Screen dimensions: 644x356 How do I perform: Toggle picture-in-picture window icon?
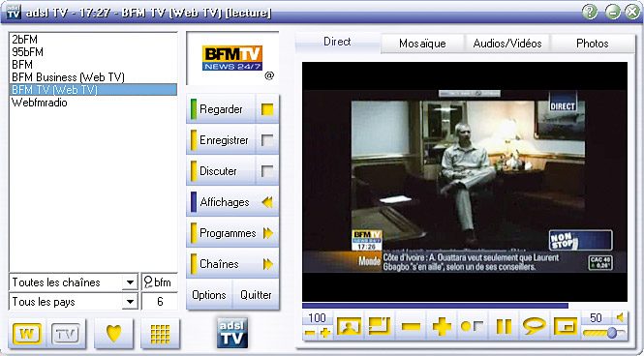point(566,326)
